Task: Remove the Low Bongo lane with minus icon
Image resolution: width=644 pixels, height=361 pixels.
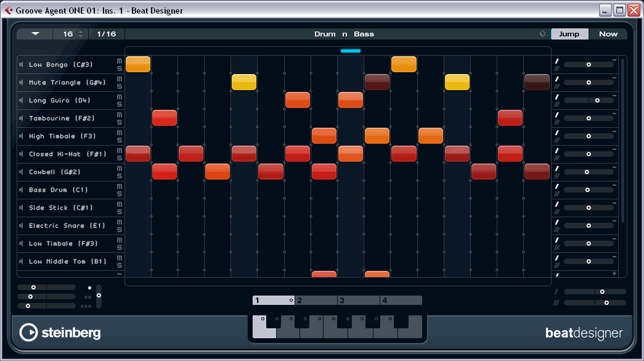Action: coord(614,60)
